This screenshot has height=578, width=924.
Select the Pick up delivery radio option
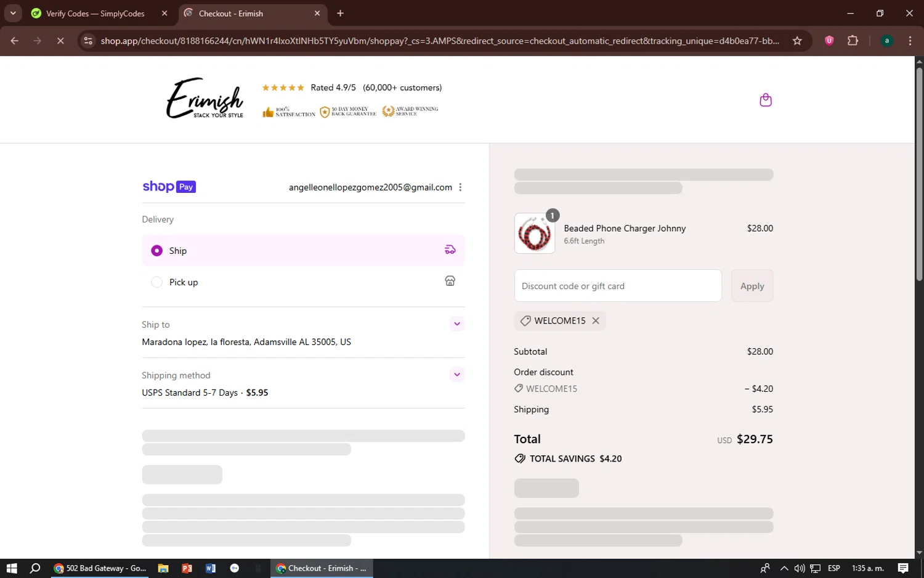[x=157, y=282]
